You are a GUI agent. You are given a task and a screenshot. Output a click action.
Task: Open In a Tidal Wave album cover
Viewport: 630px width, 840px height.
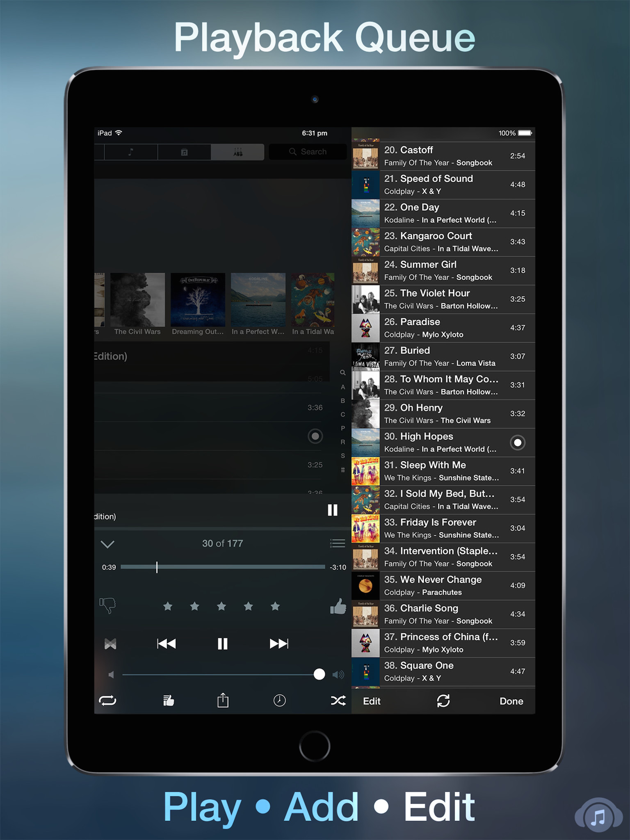pos(313,300)
